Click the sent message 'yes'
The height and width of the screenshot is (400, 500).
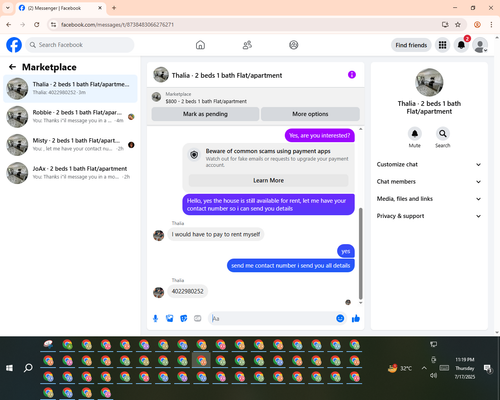(346, 251)
